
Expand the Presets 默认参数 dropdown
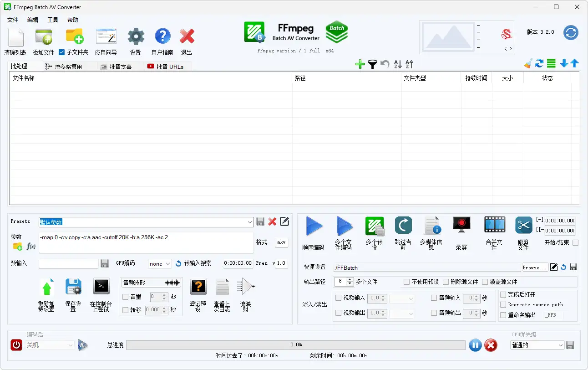(250, 222)
